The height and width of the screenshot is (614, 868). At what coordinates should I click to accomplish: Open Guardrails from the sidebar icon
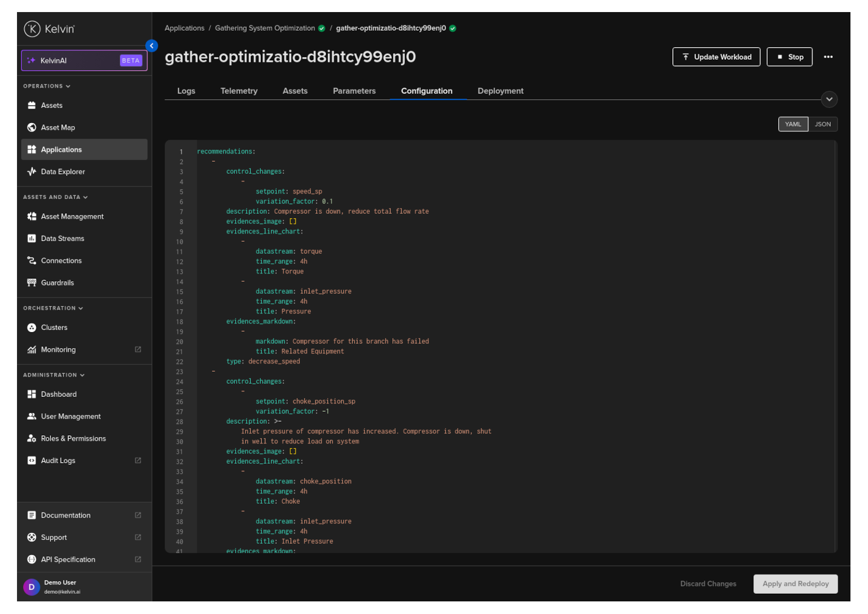32,283
